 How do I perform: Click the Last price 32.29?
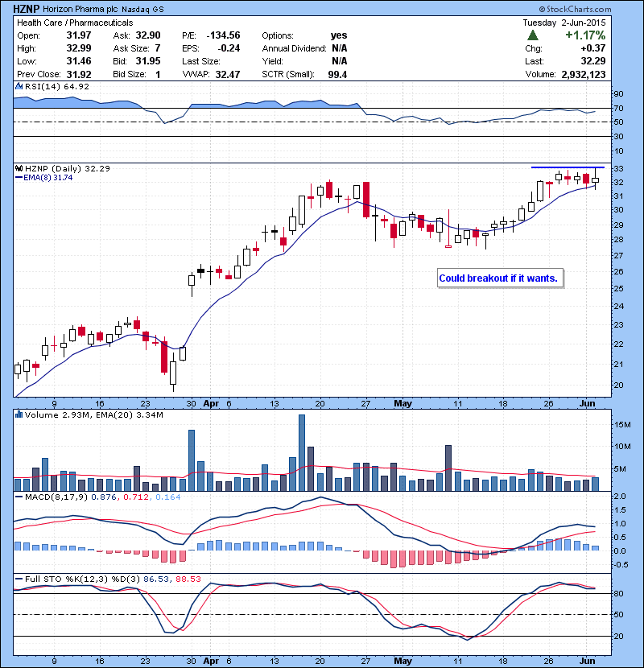pos(592,61)
